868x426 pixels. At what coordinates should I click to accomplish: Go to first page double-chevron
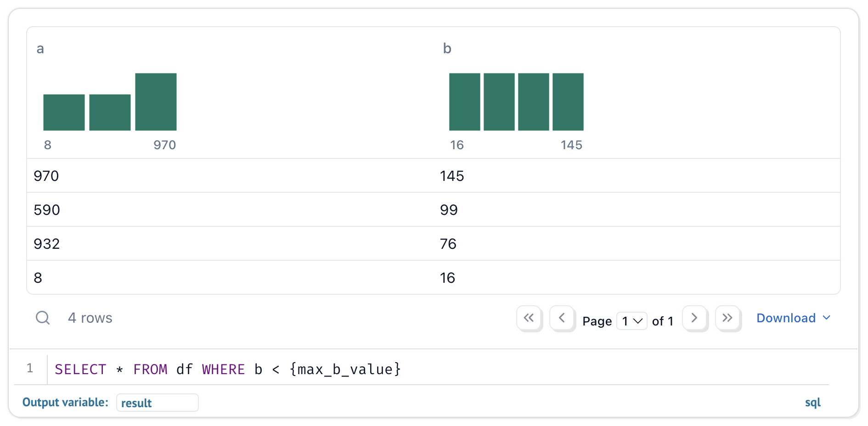pyautogui.click(x=529, y=318)
